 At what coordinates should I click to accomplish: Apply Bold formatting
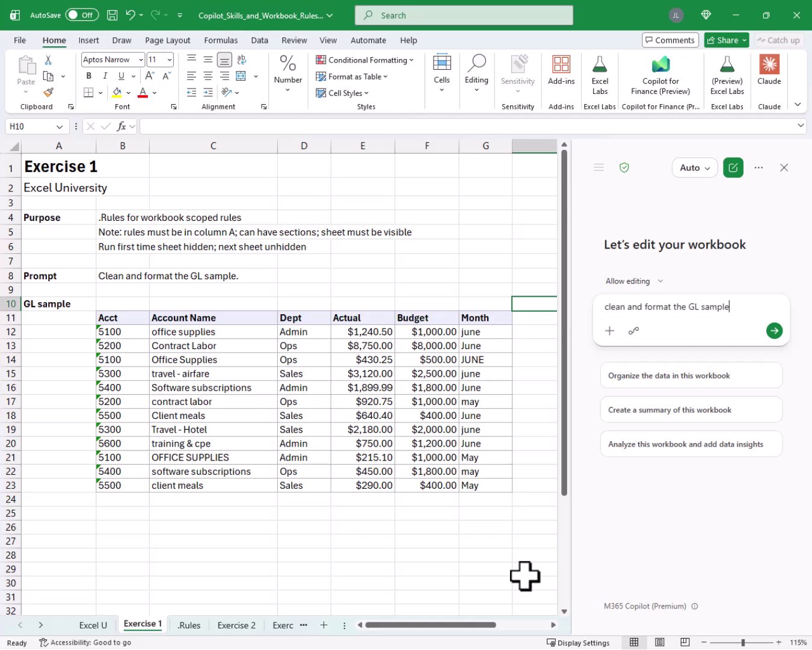tap(89, 76)
